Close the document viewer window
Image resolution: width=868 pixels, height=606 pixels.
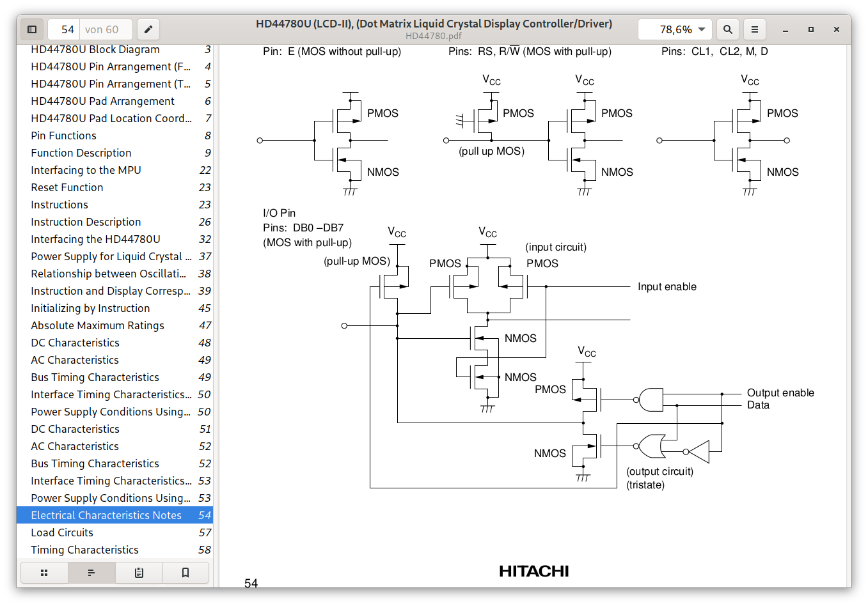click(836, 29)
